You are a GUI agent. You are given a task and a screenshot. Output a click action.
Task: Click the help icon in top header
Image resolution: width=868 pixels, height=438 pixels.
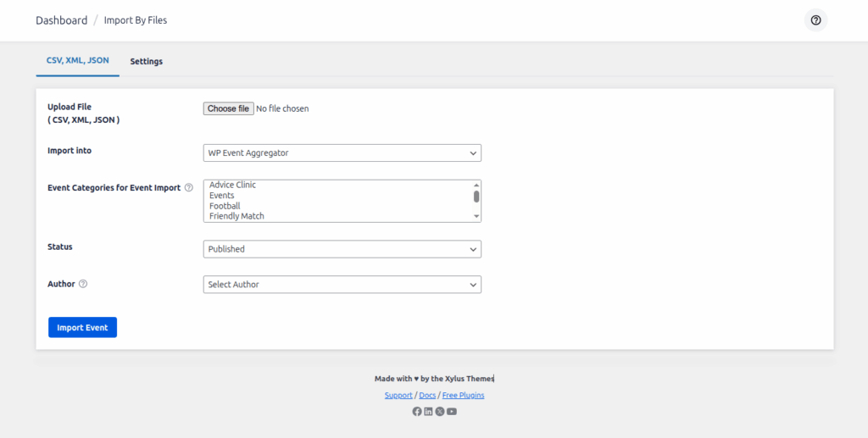click(815, 20)
